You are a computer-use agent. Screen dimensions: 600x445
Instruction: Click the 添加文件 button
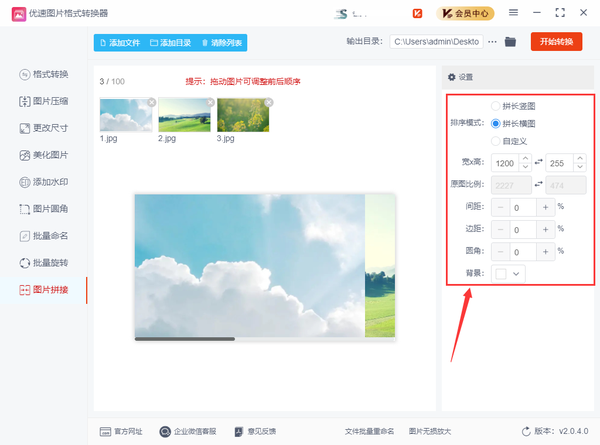point(118,43)
